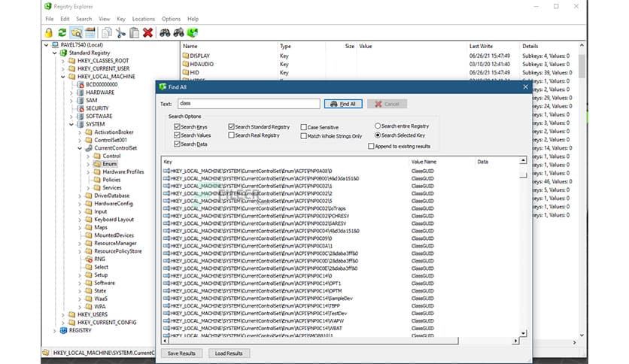629x364 pixels.
Task: Open the Options menu
Action: click(x=171, y=19)
